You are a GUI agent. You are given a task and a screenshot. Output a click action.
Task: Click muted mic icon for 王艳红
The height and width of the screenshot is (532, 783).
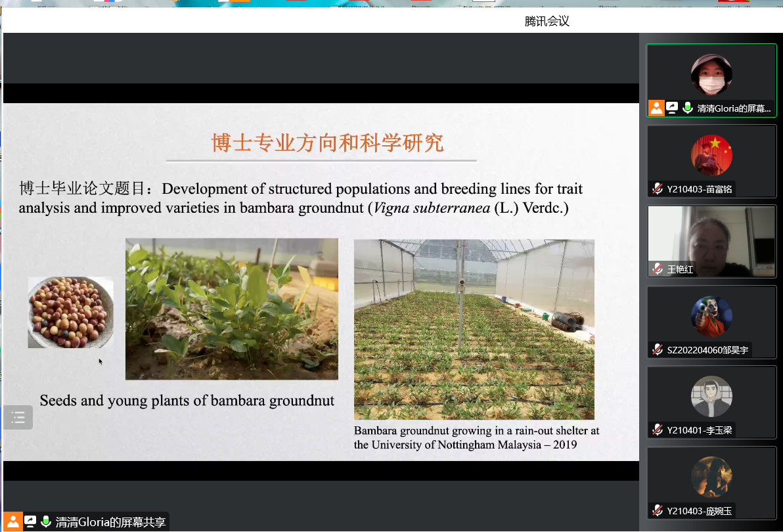click(658, 269)
